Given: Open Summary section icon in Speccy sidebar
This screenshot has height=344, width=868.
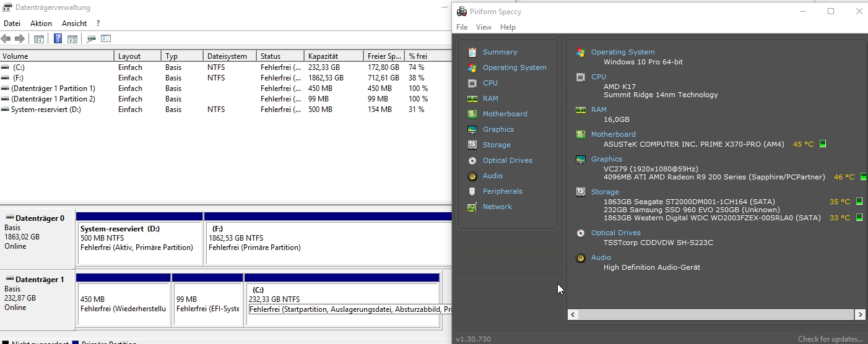Looking at the screenshot, I should (x=472, y=52).
